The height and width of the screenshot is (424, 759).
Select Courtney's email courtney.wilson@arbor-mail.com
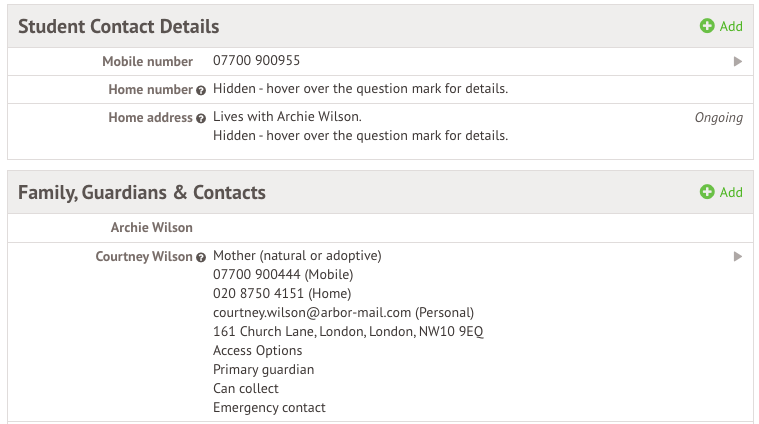point(312,313)
